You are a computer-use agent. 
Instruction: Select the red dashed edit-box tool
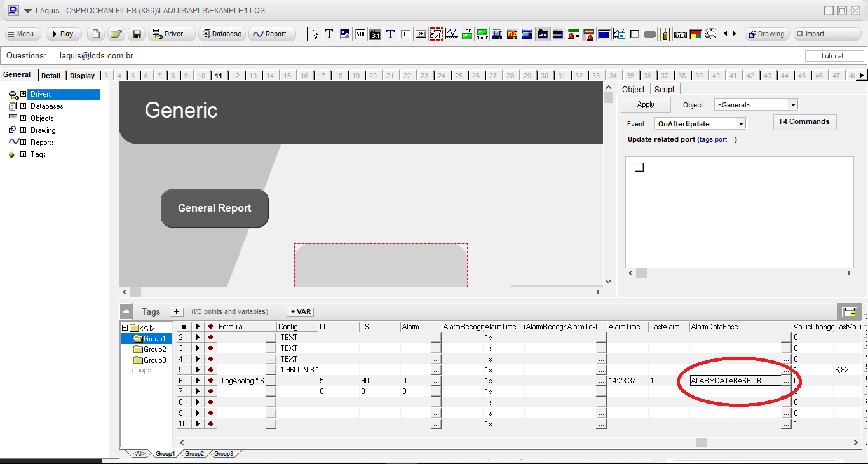(436, 34)
